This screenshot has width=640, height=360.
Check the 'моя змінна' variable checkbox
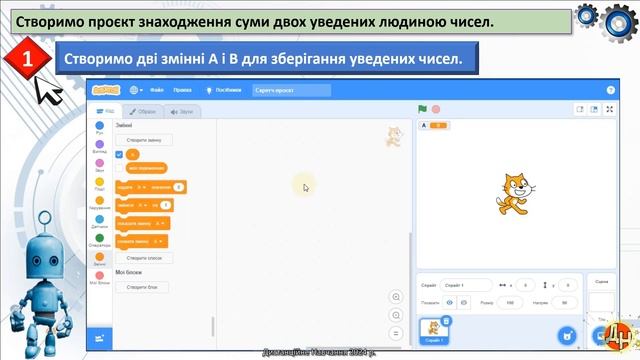(x=119, y=168)
